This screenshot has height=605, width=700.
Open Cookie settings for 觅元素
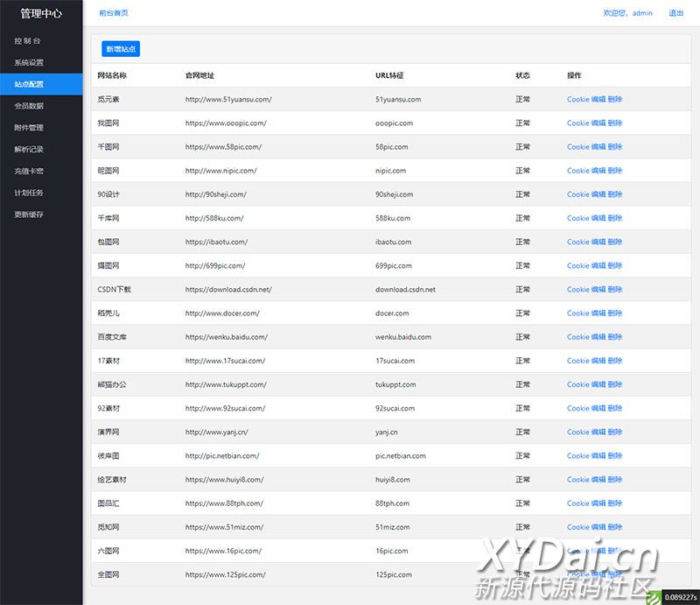(x=578, y=99)
